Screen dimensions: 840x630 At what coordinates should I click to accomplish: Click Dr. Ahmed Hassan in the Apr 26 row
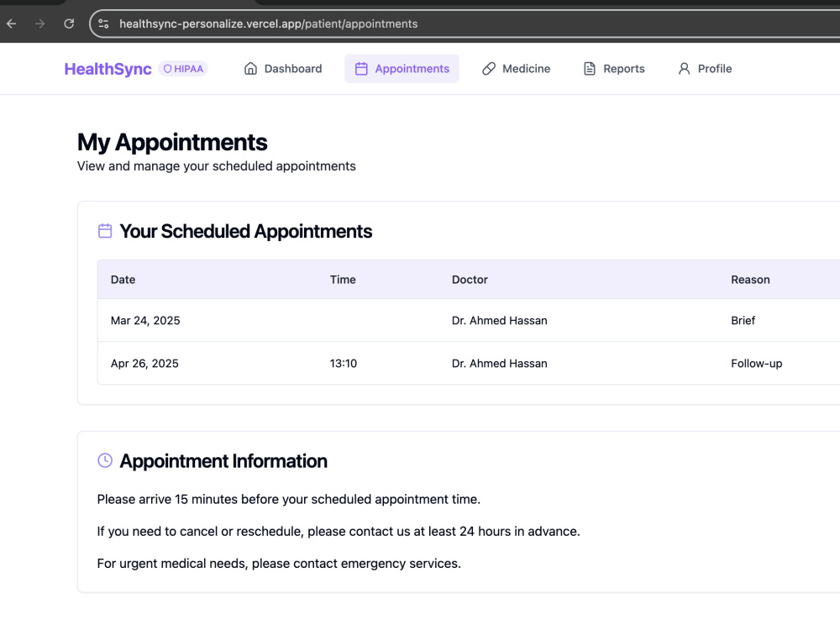click(x=499, y=363)
